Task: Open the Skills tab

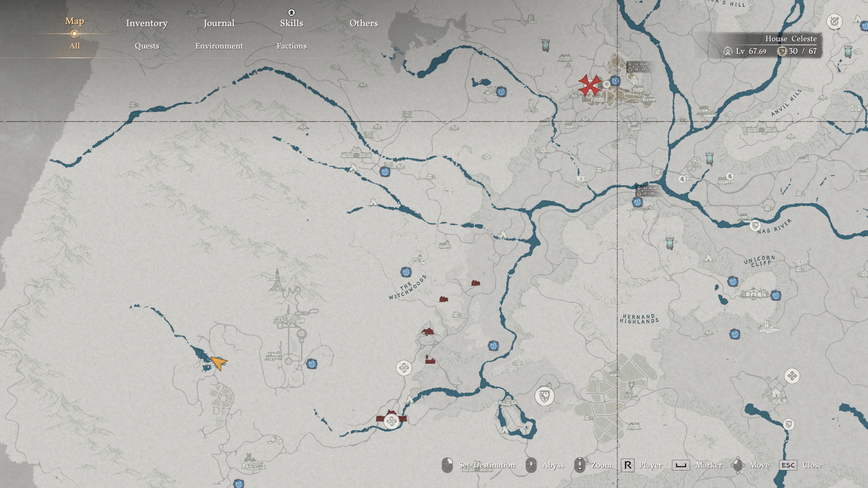Action: pyautogui.click(x=291, y=23)
